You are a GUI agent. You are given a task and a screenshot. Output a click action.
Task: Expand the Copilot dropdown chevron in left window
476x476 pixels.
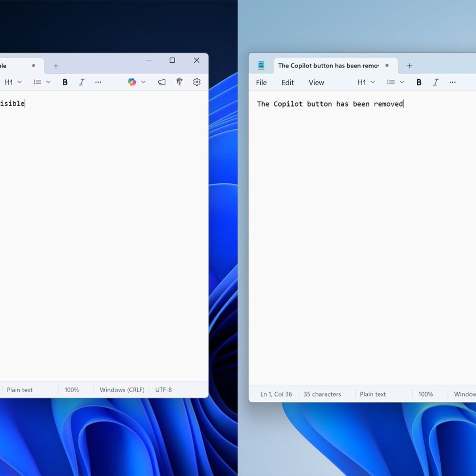point(143,82)
